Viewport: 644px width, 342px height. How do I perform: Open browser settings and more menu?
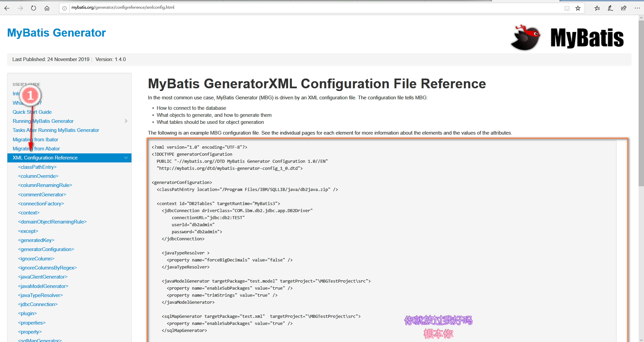pyautogui.click(x=637, y=8)
